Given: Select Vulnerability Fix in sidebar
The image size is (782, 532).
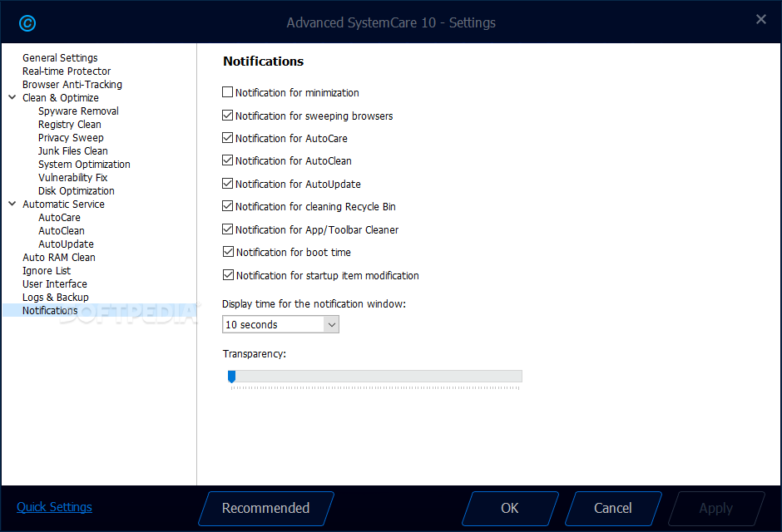Looking at the screenshot, I should (73, 178).
